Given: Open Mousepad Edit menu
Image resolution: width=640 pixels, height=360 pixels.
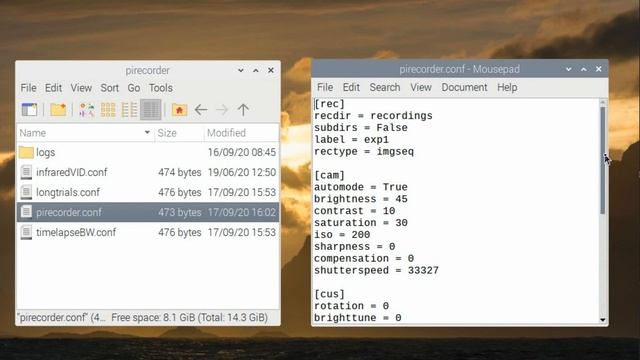Looking at the screenshot, I should [x=351, y=87].
